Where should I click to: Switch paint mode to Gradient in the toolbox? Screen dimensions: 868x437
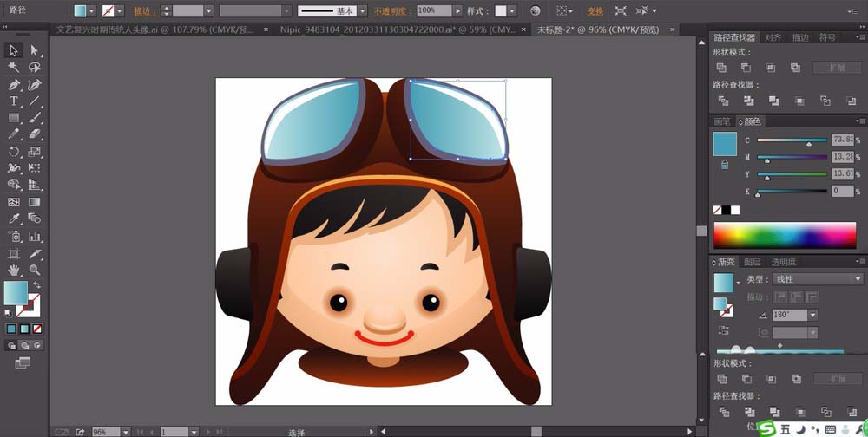[x=23, y=329]
